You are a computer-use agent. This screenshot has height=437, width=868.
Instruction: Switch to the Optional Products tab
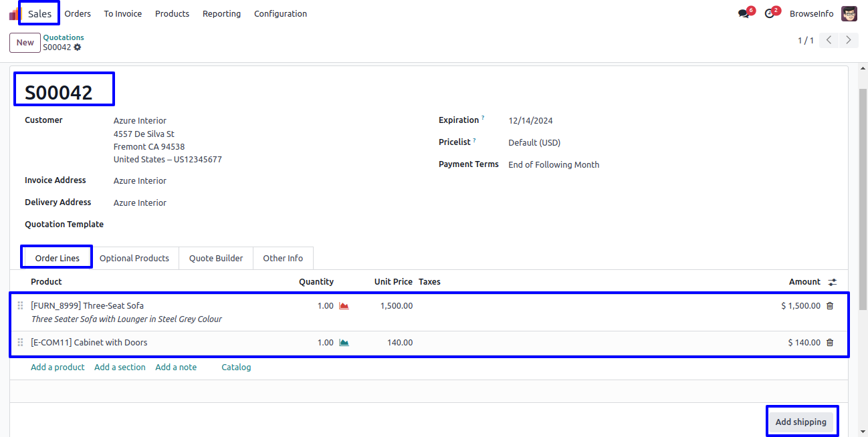tap(134, 258)
